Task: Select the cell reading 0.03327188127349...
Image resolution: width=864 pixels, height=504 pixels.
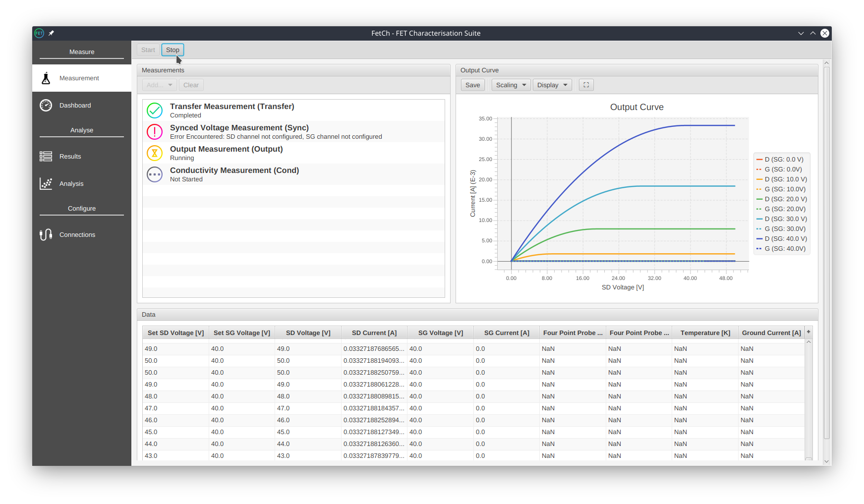Action: [x=374, y=432]
